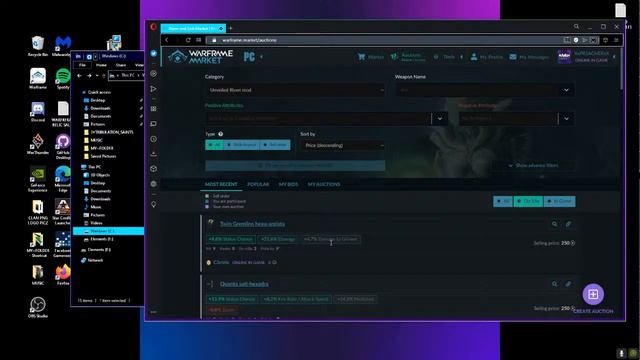Open a new Opera tab
The height and width of the screenshot is (360, 640).
pyautogui.click(x=231, y=28)
